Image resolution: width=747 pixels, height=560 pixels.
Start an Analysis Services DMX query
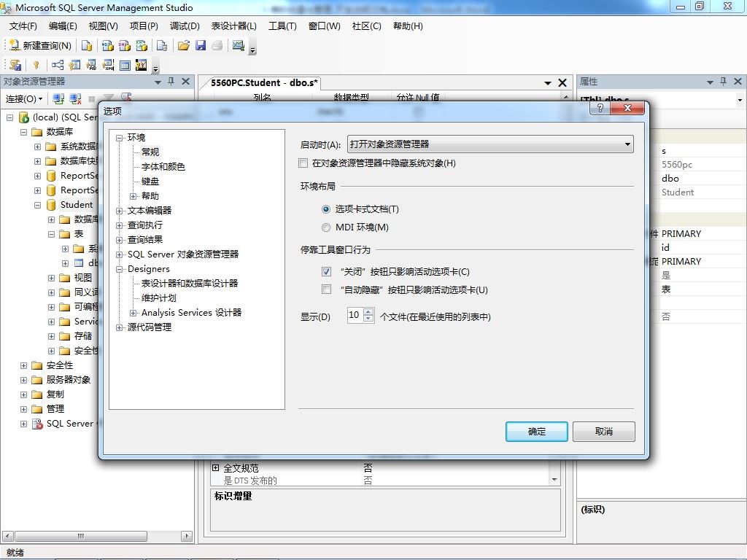point(125,46)
